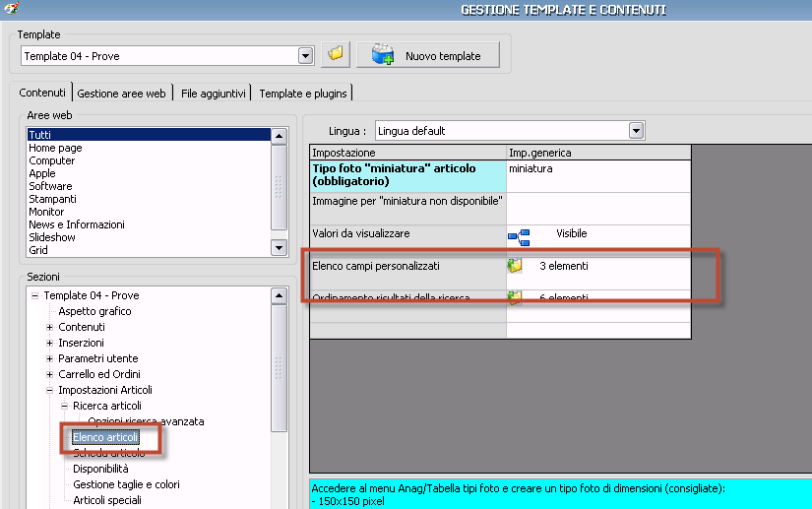Screen dimensions: 812x509
Task: Select Stampanti in the Aree web list
Action: tap(52, 199)
